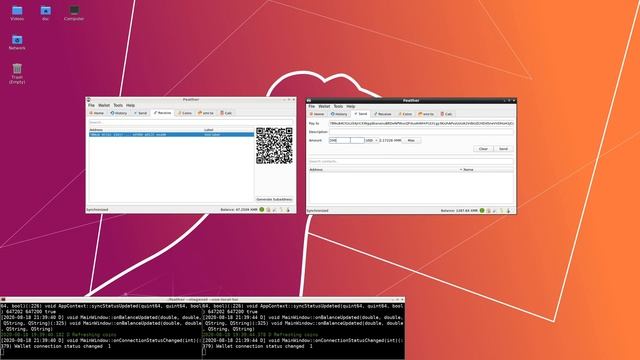Click green connection status icon in left Feather window

[262, 210]
